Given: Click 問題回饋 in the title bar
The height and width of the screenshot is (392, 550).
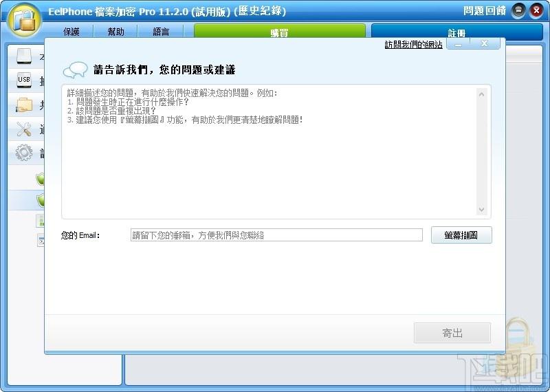Looking at the screenshot, I should point(485,10).
